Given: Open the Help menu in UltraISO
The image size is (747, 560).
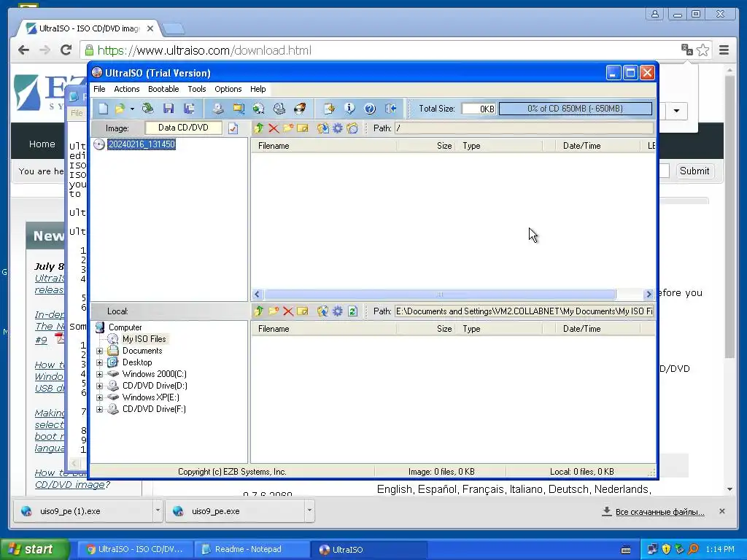Looking at the screenshot, I should tap(258, 89).
